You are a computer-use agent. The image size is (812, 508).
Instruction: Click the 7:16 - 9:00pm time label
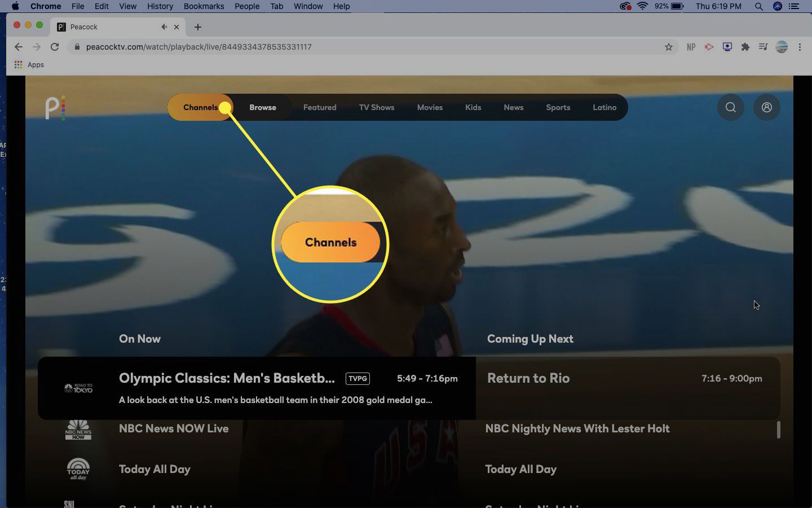(731, 379)
